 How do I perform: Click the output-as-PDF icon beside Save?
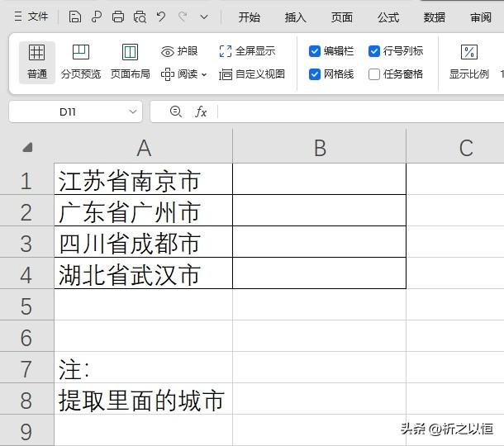pos(97,17)
